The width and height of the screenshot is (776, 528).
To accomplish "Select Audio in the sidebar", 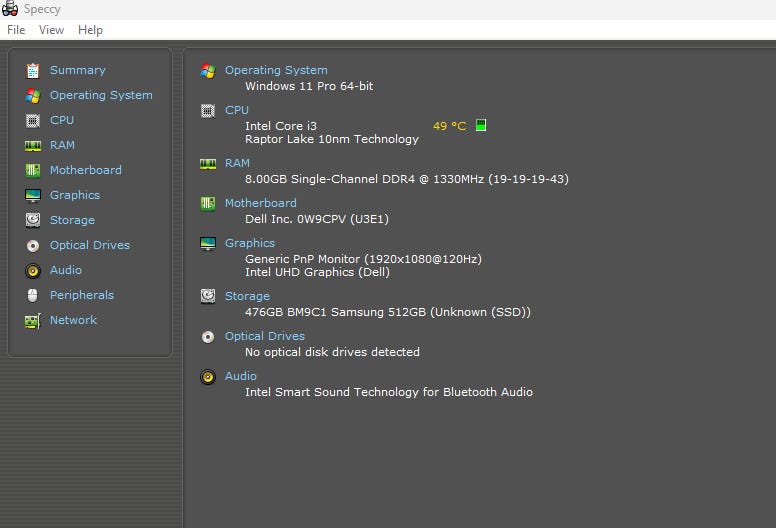I will coord(66,270).
